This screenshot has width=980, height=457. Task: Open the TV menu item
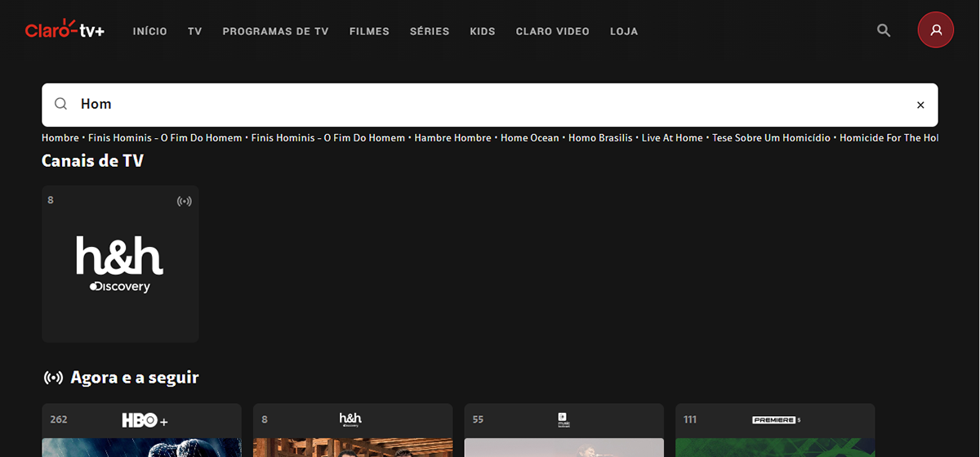194,31
